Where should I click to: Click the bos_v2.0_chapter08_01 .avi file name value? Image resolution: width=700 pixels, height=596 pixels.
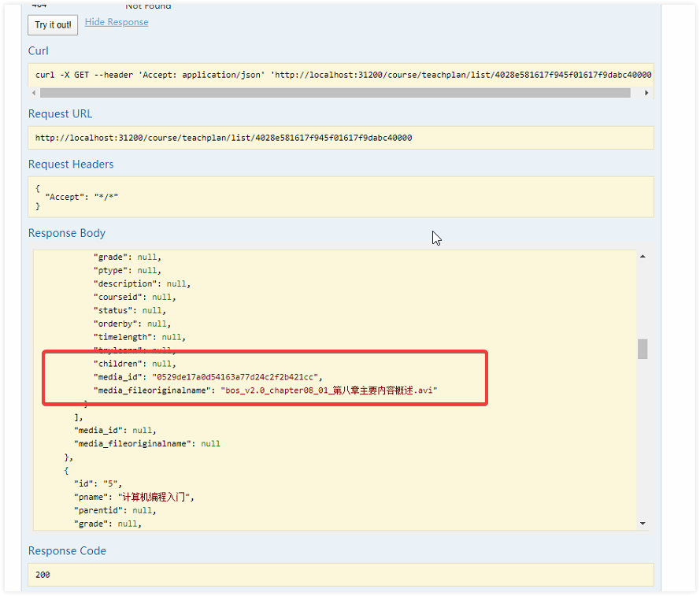pyautogui.click(x=329, y=391)
